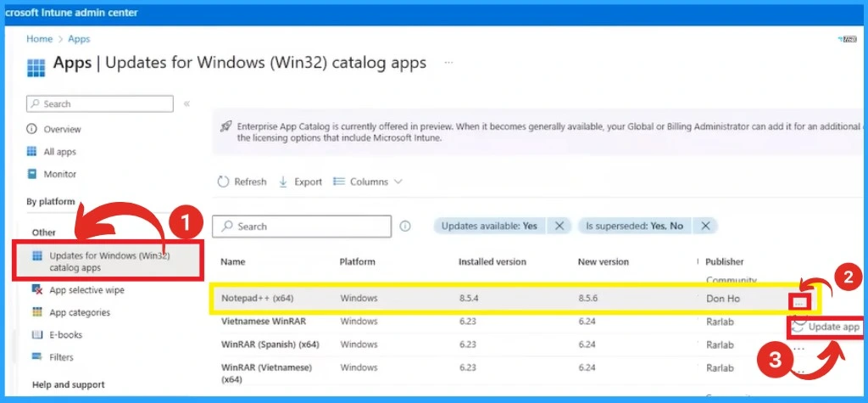Remove the Updates available filter

(x=559, y=227)
